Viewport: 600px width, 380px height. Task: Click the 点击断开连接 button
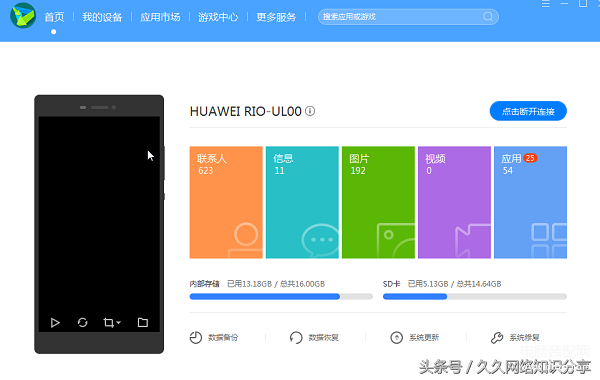tap(528, 111)
